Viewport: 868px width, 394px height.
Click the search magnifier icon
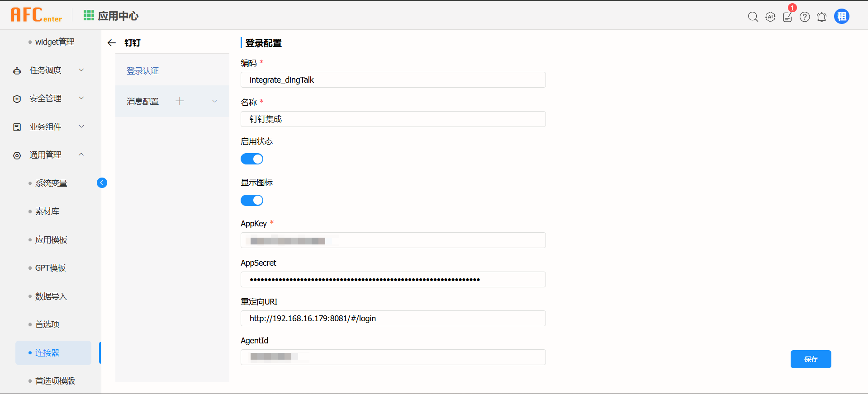(753, 17)
